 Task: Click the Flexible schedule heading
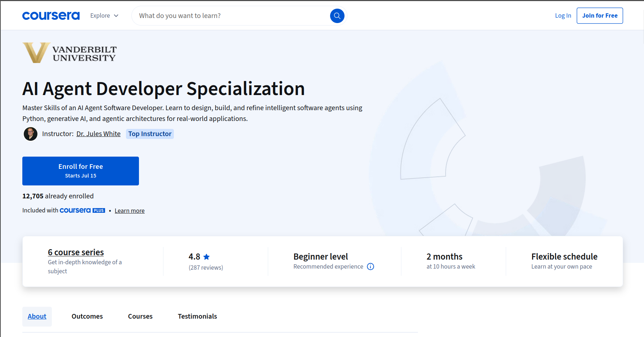564,257
